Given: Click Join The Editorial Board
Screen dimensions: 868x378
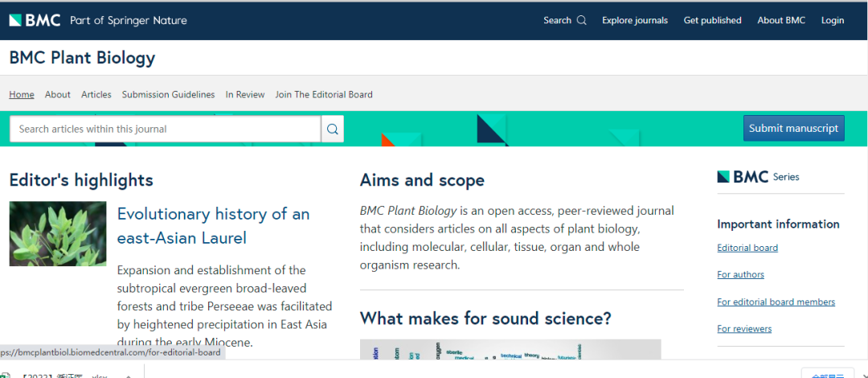Looking at the screenshot, I should click(324, 94).
